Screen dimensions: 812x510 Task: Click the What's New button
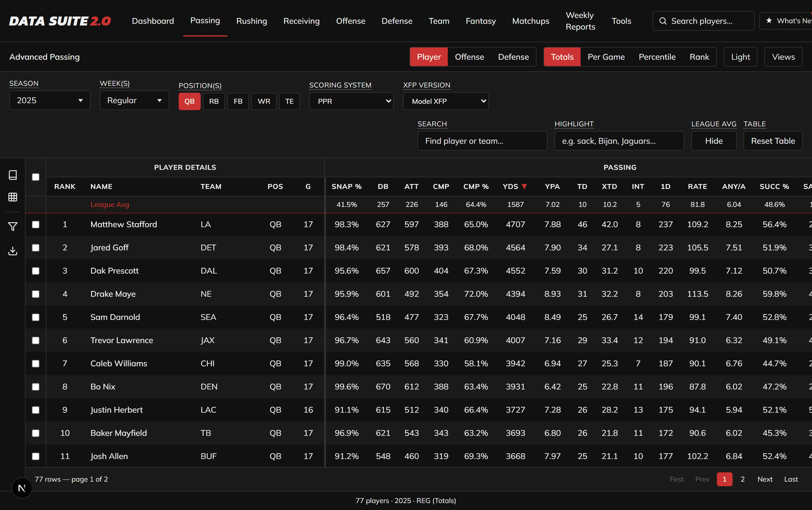click(786, 21)
